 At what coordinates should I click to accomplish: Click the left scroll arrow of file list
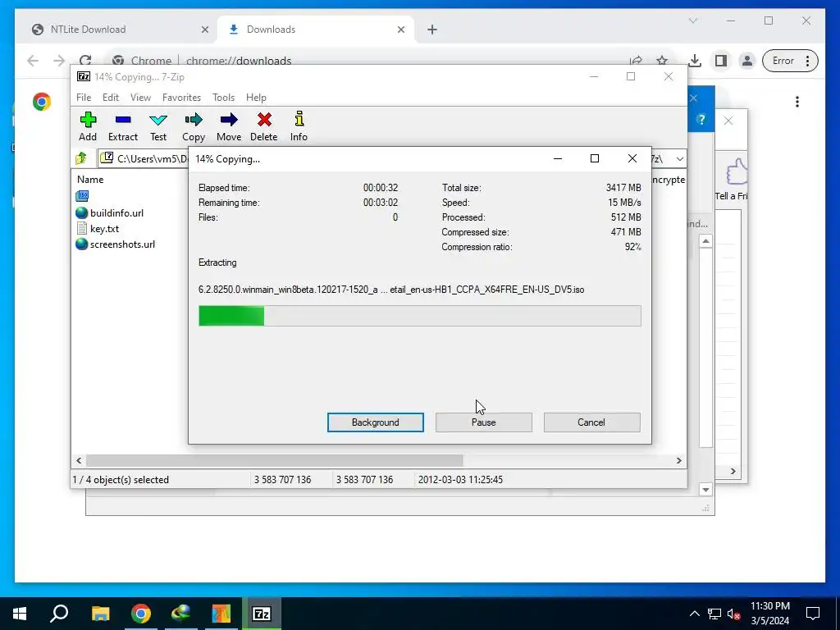79,460
